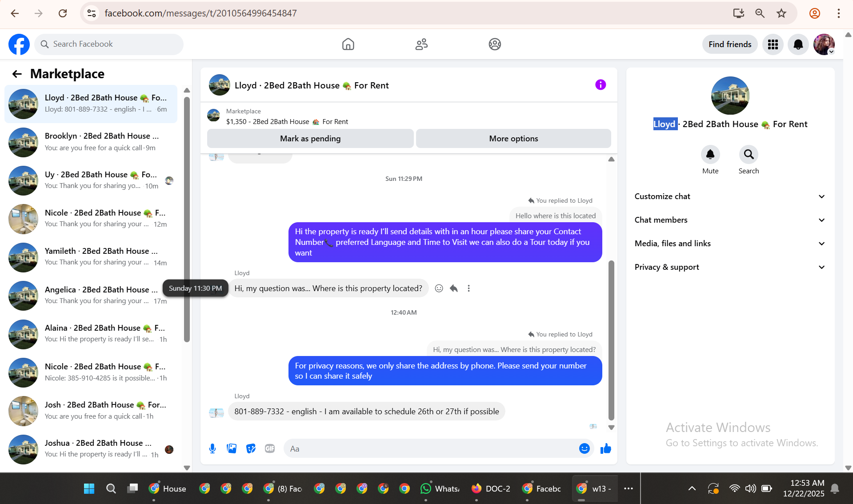Open Joshua's conversation in chat list

(x=91, y=449)
